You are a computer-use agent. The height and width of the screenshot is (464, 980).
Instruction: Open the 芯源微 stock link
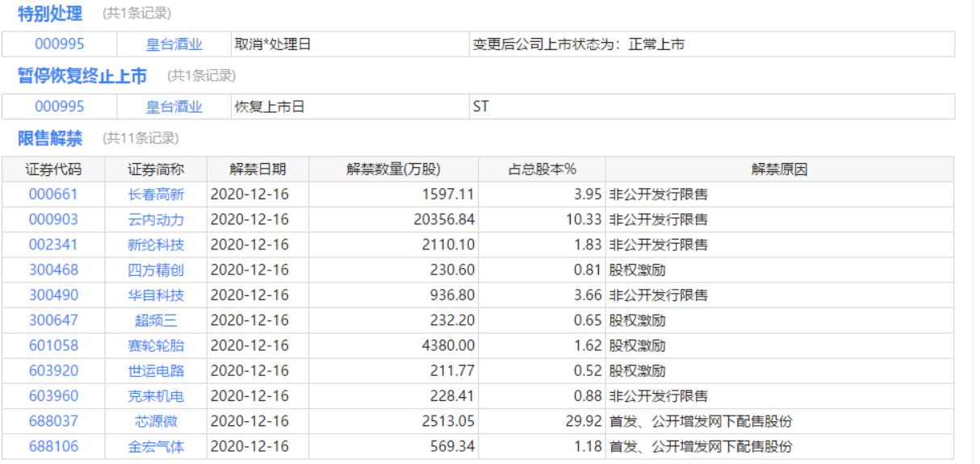point(156,421)
